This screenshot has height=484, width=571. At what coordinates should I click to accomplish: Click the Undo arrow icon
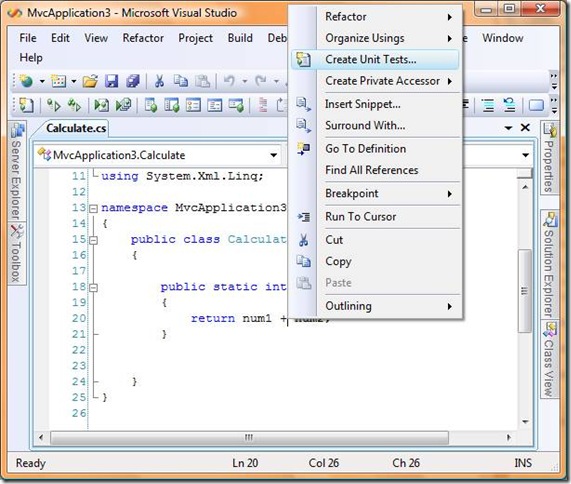pos(229,80)
